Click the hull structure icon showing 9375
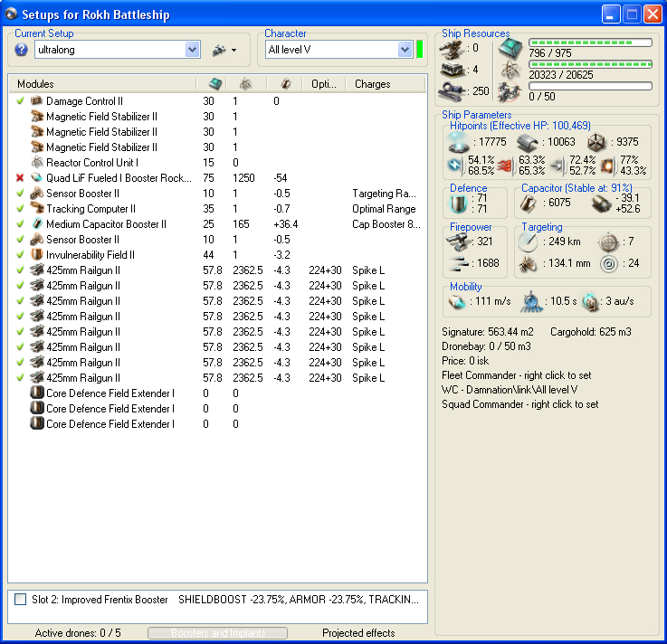This screenshot has height=644, width=667. pyautogui.click(x=596, y=142)
